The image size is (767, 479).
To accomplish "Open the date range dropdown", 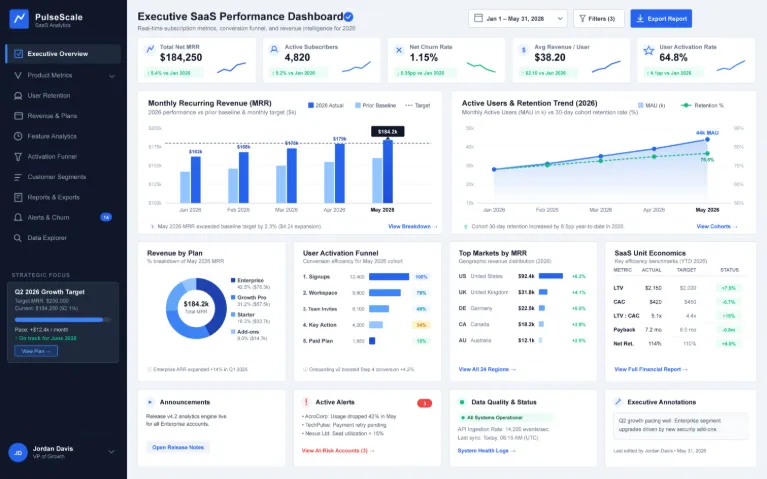I will (518, 19).
